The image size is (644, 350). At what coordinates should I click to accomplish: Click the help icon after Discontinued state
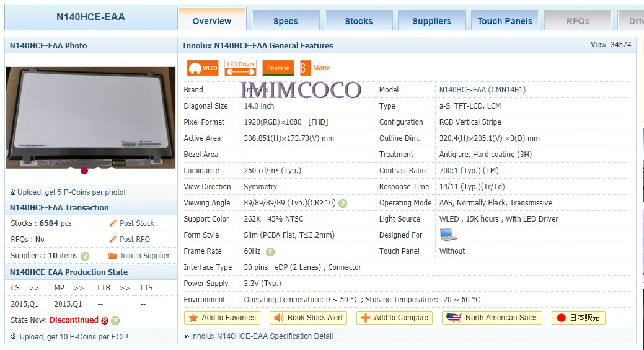[115, 320]
